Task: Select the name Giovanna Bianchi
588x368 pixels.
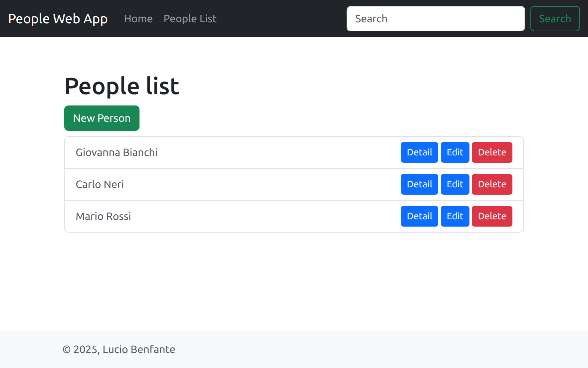Action: (117, 152)
